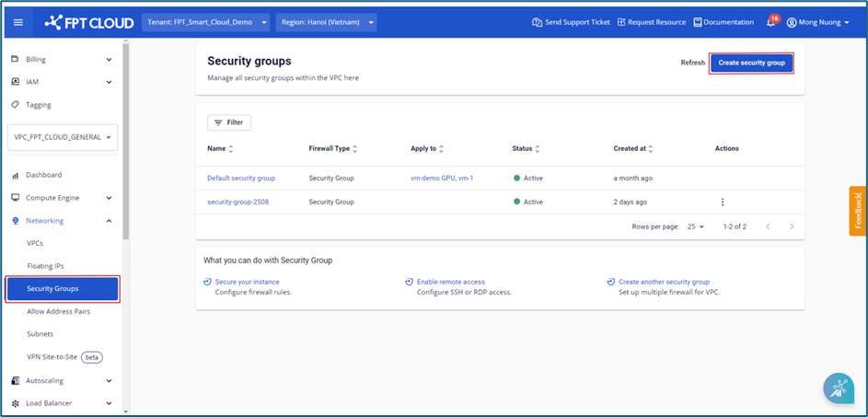Go to Subnets sidebar item
868x417 pixels.
click(41, 334)
